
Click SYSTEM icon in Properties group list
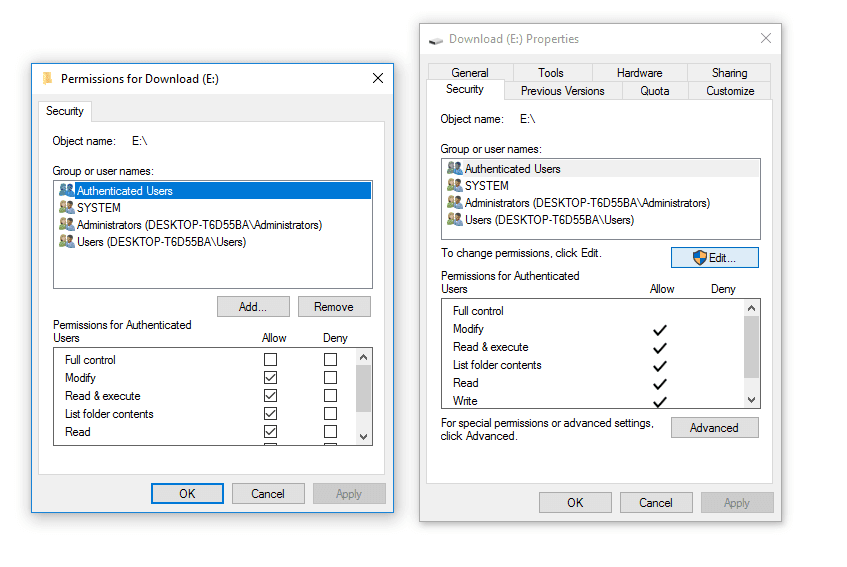point(455,185)
